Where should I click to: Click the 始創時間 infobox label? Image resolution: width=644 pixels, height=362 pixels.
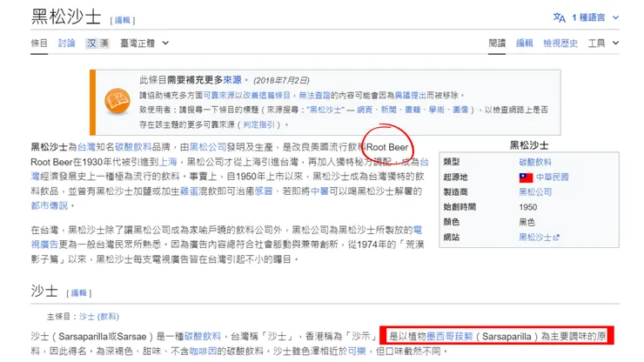[x=460, y=207]
